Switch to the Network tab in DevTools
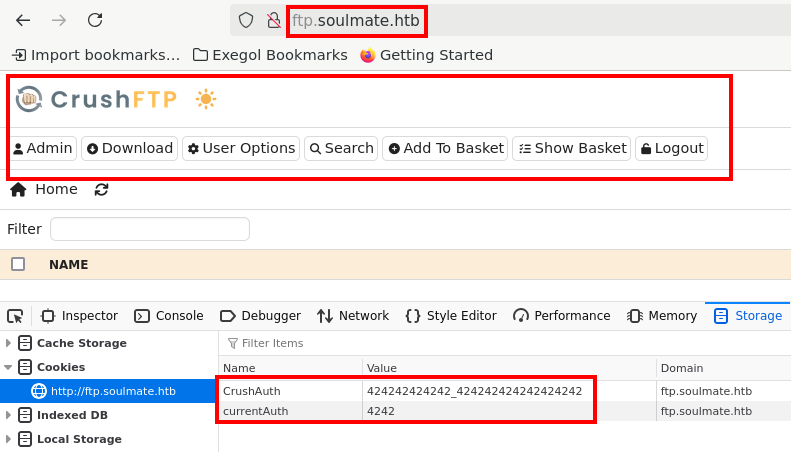791x452 pixels. click(353, 316)
